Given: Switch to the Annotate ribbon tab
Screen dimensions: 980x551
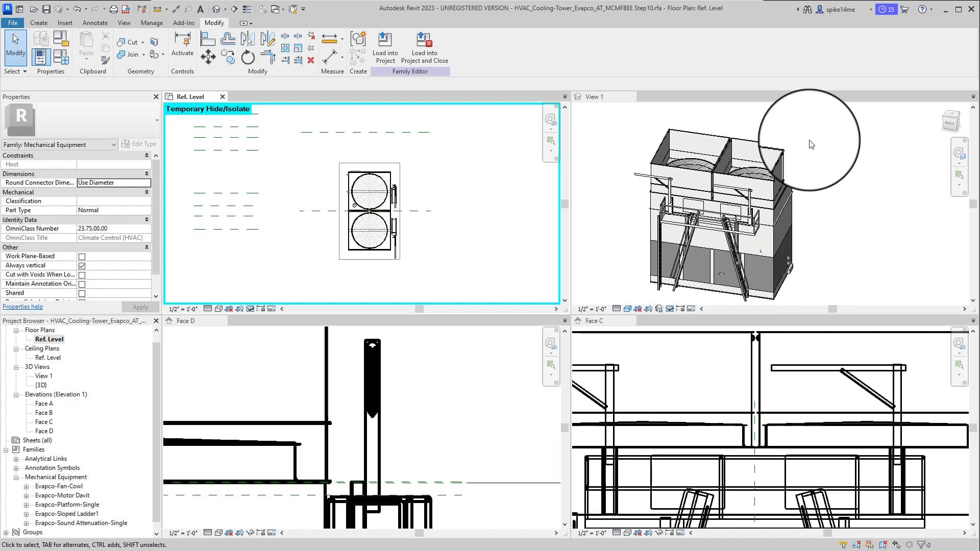Looking at the screenshot, I should 95,23.
